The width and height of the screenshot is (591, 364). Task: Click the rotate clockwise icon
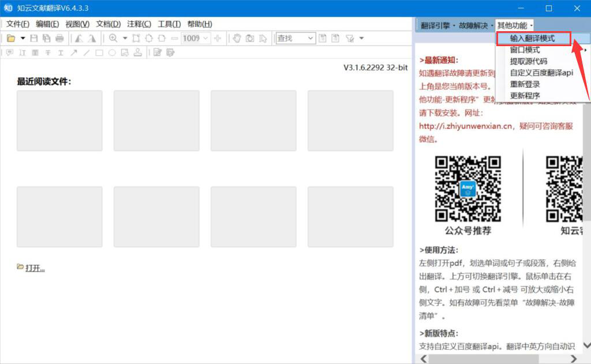pos(92,38)
